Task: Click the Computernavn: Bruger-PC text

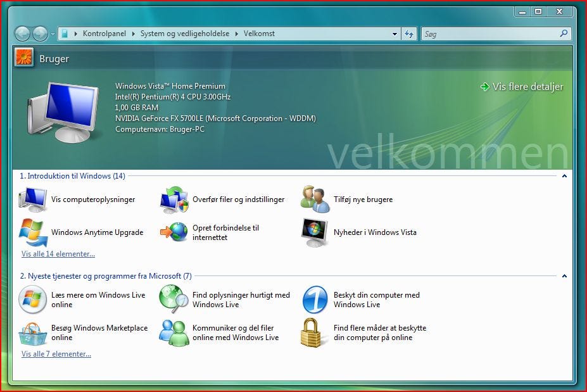Action: (x=160, y=129)
